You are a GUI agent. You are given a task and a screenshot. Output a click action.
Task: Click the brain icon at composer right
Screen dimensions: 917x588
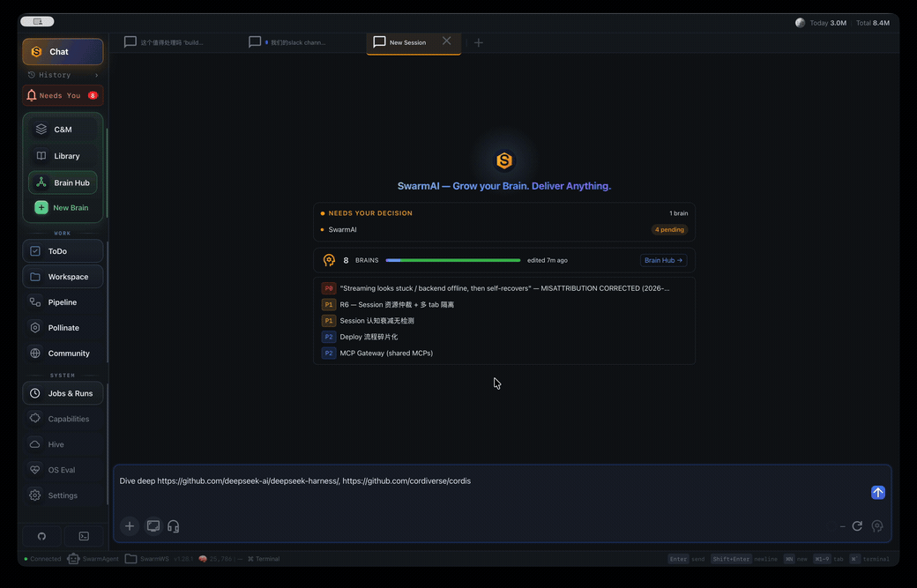pyautogui.click(x=877, y=526)
